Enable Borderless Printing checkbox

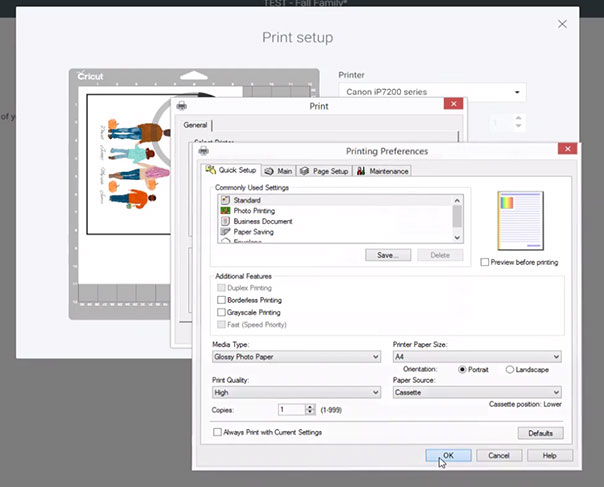[221, 300]
